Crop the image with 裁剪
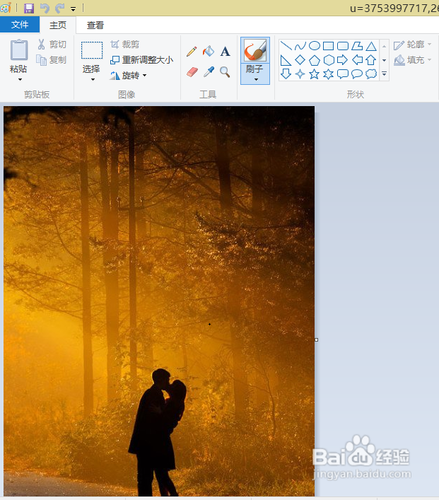 click(125, 44)
